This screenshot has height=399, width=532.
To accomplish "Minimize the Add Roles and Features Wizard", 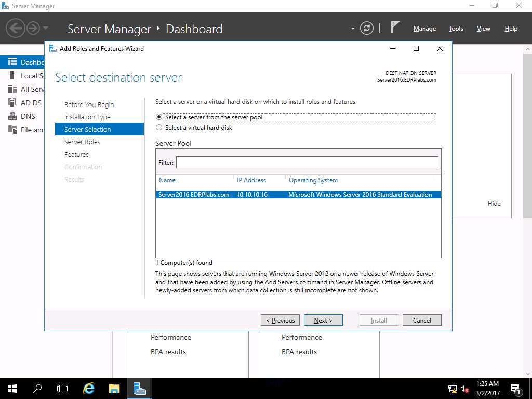I will 393,48.
